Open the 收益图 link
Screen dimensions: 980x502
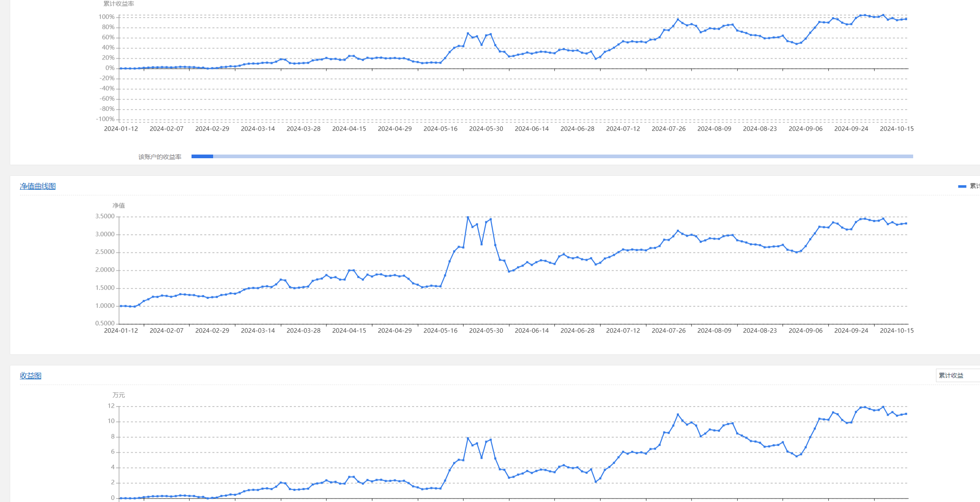(x=31, y=376)
